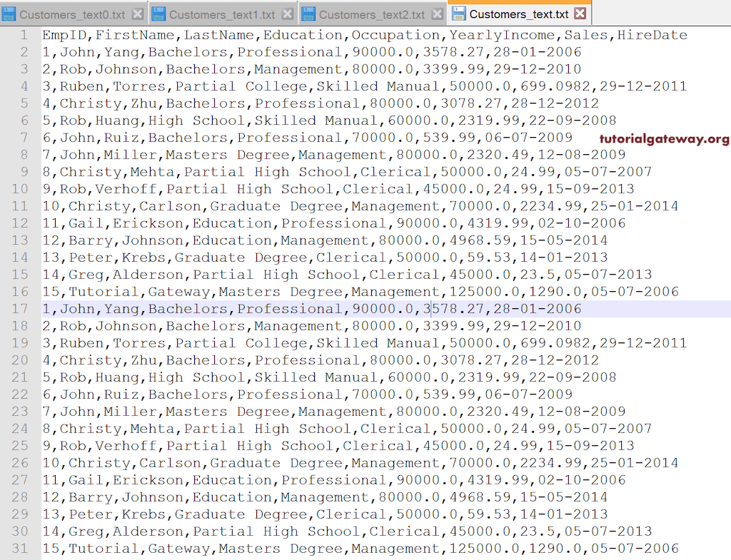Click line 15 Greg Alderson record
731x560 pixels.
click(347, 275)
